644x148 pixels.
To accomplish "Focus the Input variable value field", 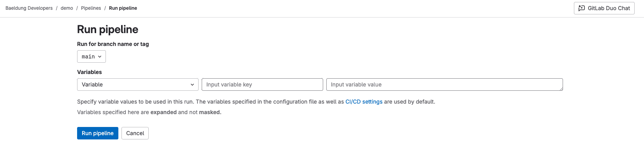I will (x=445, y=85).
